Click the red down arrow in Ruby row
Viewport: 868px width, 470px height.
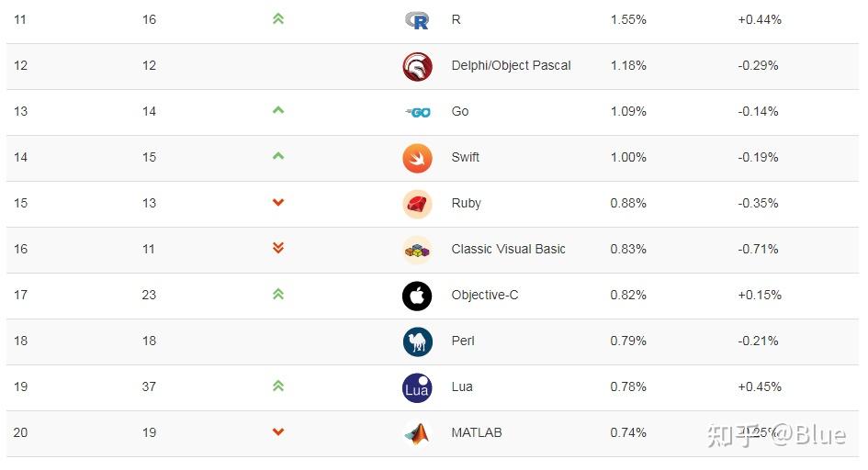point(278,203)
